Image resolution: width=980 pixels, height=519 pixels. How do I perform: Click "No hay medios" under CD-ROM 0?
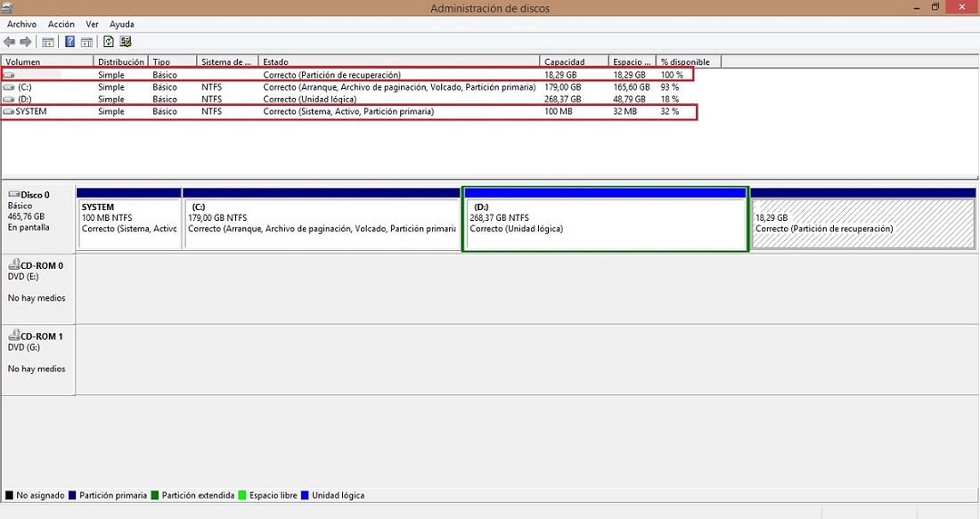37,298
